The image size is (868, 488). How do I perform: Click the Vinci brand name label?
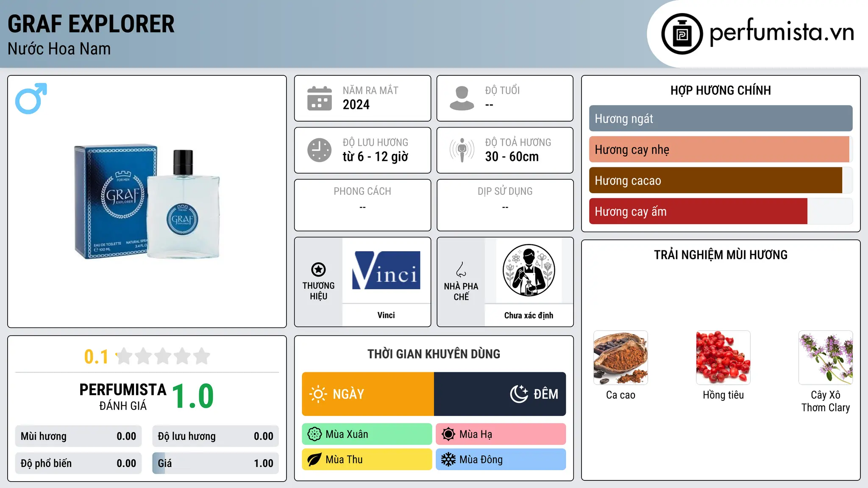pos(386,315)
